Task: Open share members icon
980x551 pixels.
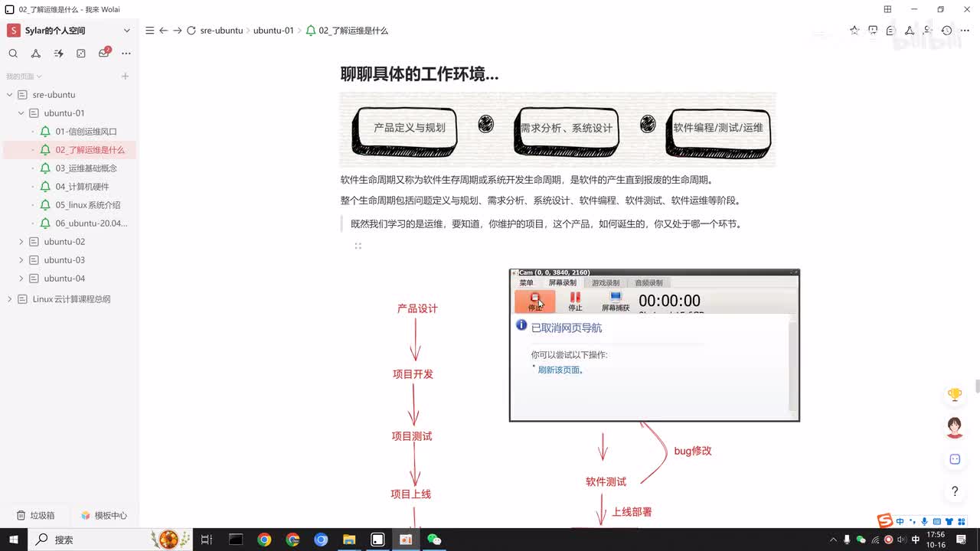Action: point(928,31)
